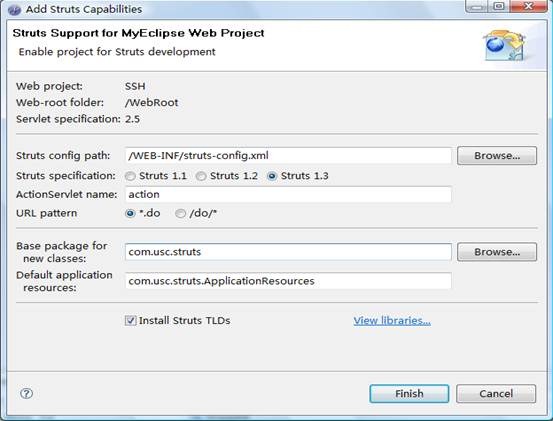The width and height of the screenshot is (553, 421).
Task: Close the dialog with the X button
Action: pos(528,6)
